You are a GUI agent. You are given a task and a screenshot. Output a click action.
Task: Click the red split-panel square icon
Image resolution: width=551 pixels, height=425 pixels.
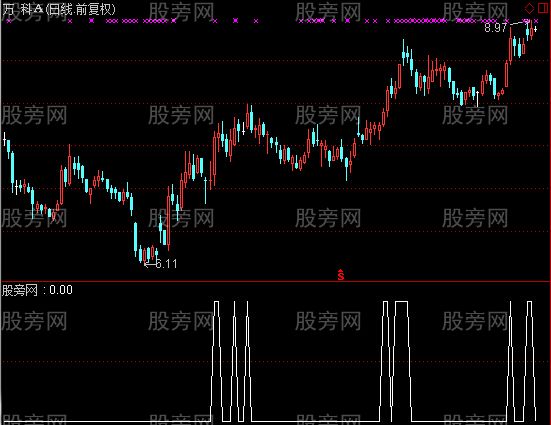tap(543, 7)
